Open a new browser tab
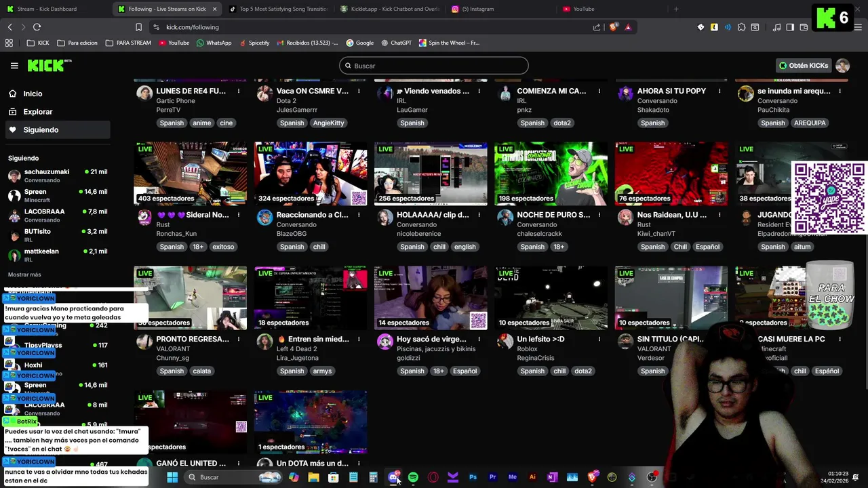This screenshot has height=488, width=868. point(675,9)
